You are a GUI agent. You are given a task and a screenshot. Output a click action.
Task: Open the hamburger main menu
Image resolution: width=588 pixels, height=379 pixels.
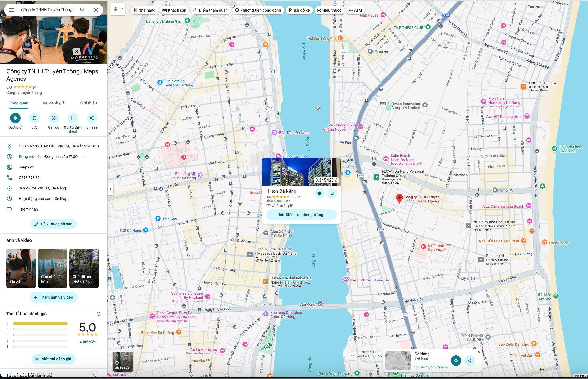[12, 10]
